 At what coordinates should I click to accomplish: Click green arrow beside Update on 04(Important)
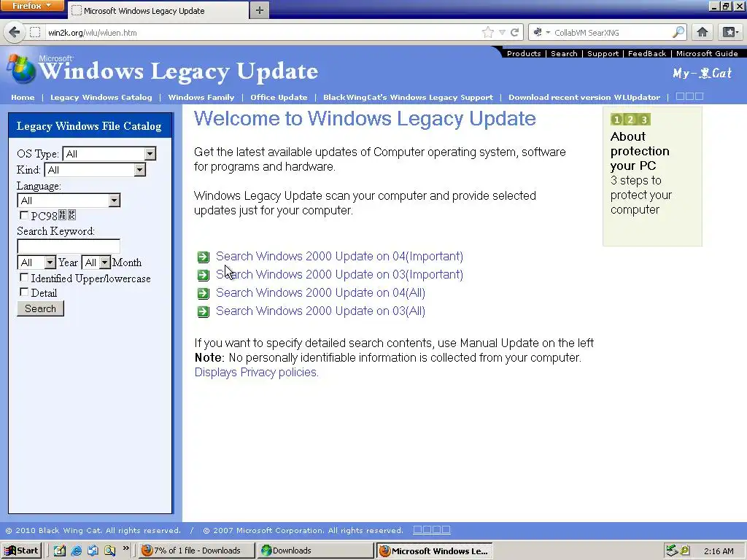pyautogui.click(x=204, y=257)
